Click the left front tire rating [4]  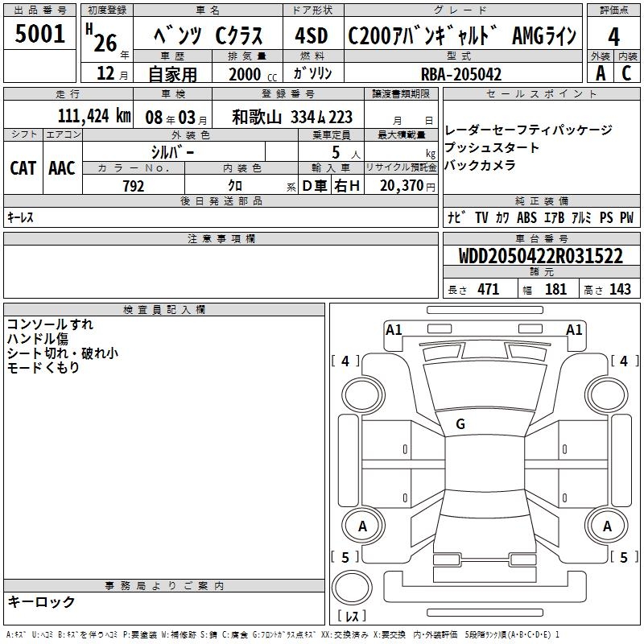[345, 361]
